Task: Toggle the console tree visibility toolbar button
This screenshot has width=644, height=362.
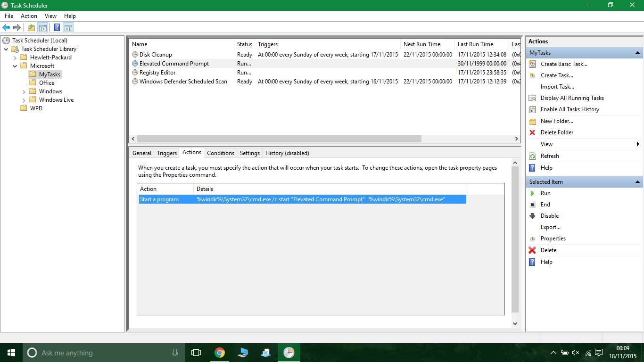Action: 43,27
